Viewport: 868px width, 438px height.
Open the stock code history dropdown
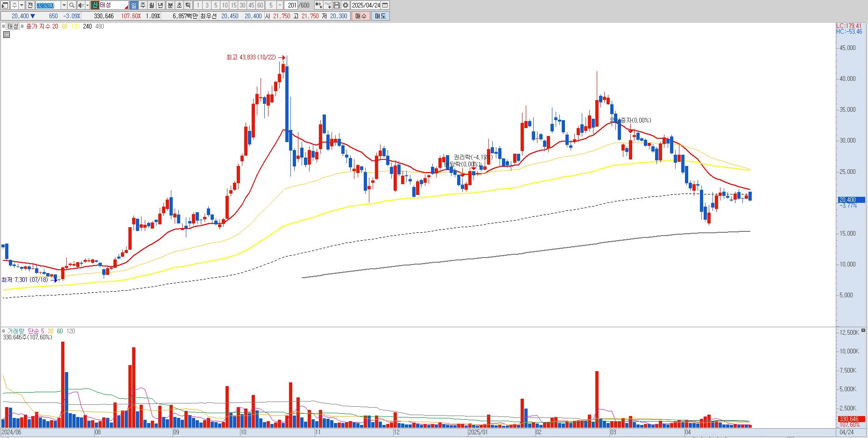(64, 5)
